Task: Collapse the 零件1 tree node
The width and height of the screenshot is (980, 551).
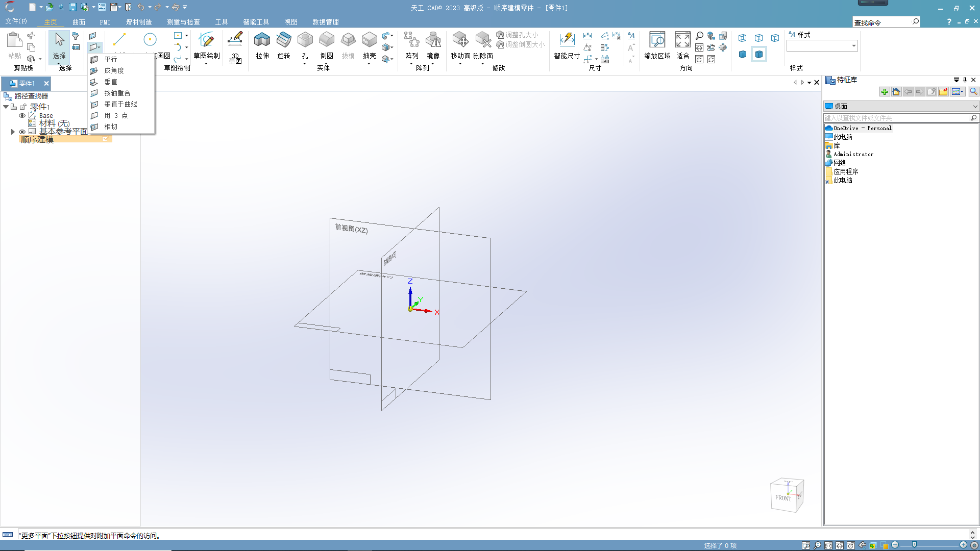Action: [x=6, y=107]
